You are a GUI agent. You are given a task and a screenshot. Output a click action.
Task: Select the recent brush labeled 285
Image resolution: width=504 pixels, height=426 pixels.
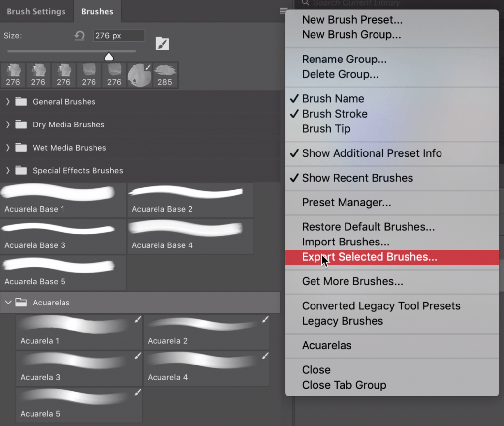[x=165, y=75]
